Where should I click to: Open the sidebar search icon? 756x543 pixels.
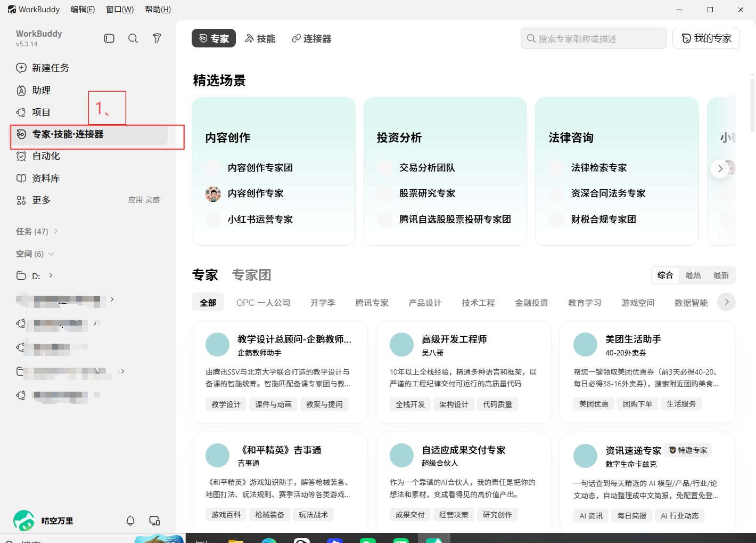pyautogui.click(x=133, y=38)
